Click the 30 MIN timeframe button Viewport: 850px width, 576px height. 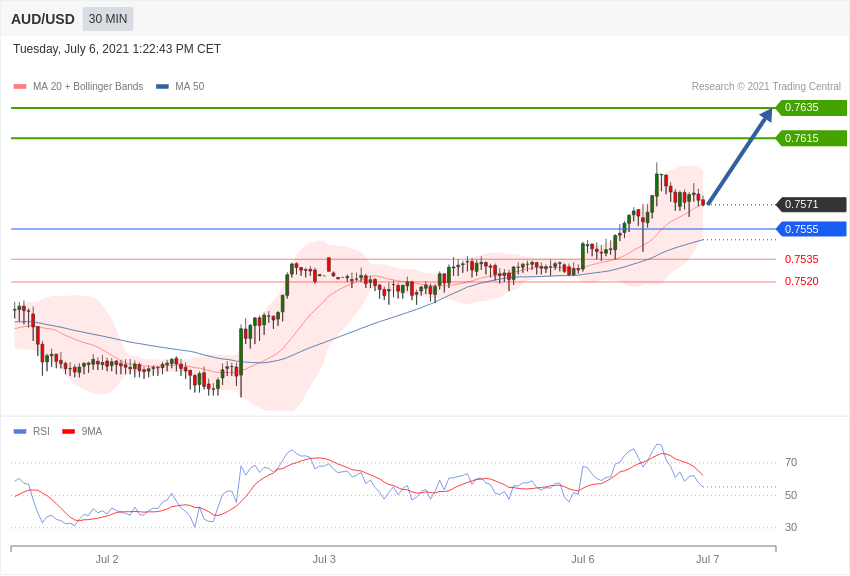pos(108,19)
